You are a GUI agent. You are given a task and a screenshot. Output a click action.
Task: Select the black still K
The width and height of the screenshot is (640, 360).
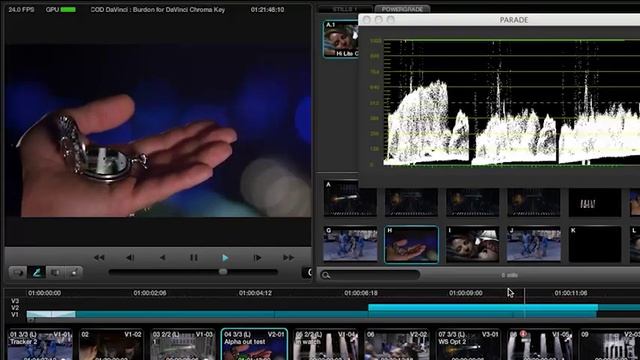click(x=595, y=244)
